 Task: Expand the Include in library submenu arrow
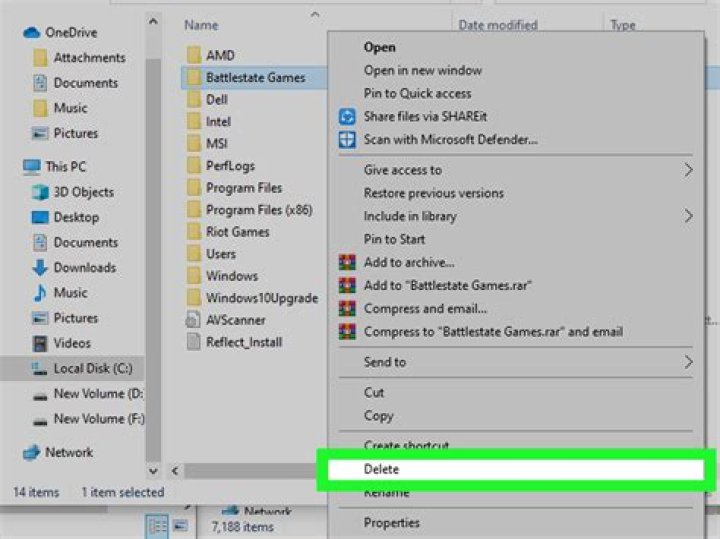click(688, 216)
